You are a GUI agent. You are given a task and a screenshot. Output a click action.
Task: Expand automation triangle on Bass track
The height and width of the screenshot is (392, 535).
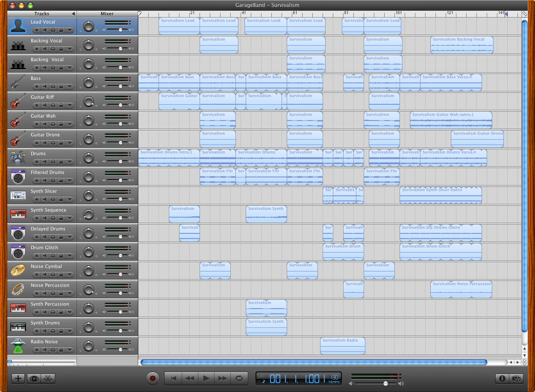click(x=69, y=87)
